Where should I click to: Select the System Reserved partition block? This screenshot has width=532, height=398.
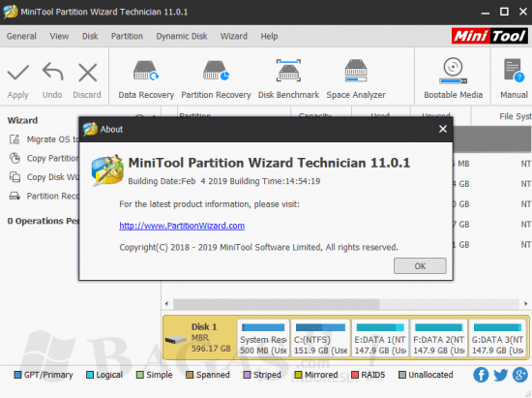pos(263,338)
